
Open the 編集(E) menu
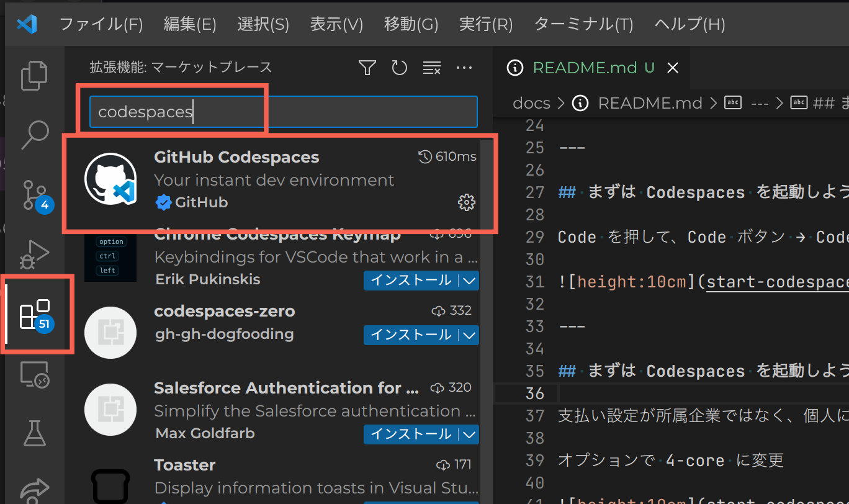(x=190, y=24)
